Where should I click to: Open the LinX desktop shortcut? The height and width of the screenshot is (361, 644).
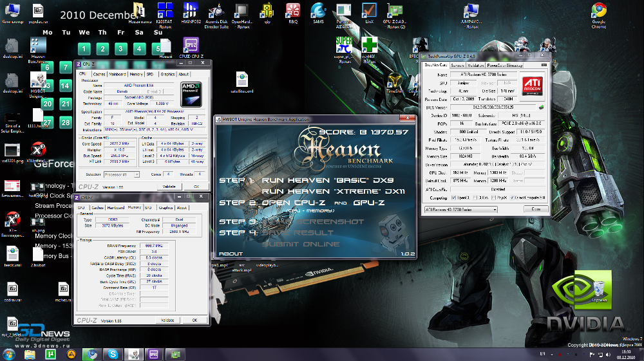point(369,14)
